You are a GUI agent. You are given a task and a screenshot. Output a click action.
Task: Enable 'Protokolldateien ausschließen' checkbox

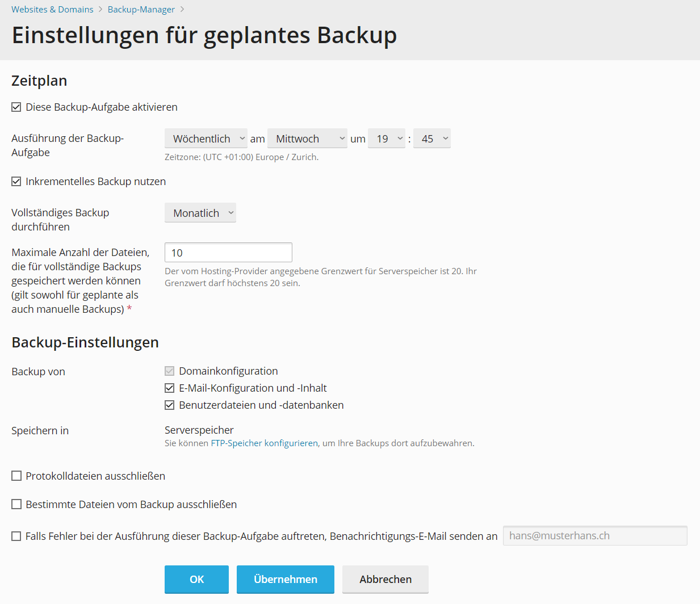(x=16, y=476)
